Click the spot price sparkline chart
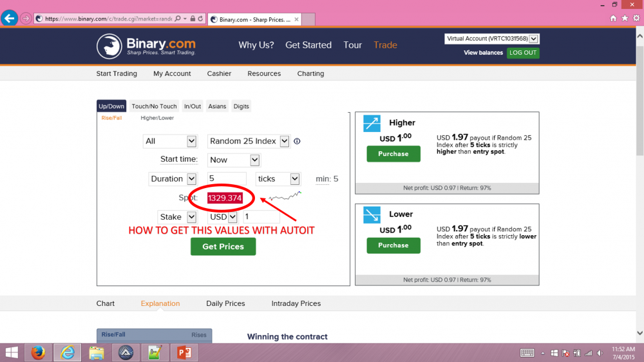Screen dimensions: 644x362 [285, 196]
